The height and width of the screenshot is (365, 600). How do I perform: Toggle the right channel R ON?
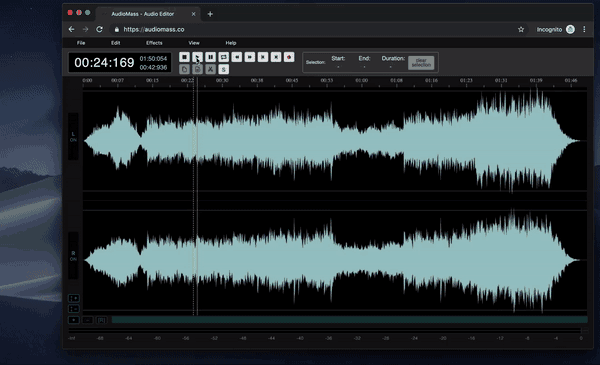tap(73, 256)
